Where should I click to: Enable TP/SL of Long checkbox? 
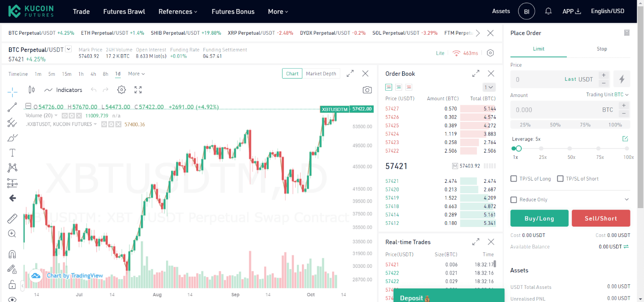[x=514, y=179]
